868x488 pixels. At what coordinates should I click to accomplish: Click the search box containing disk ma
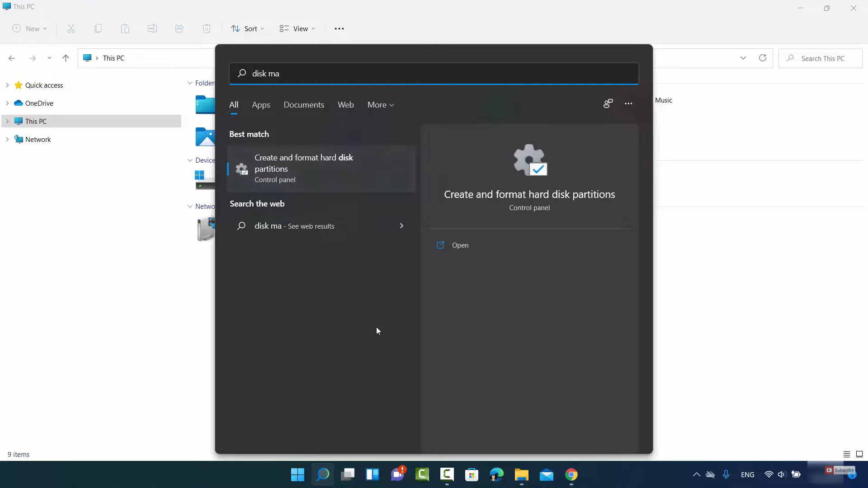(434, 73)
